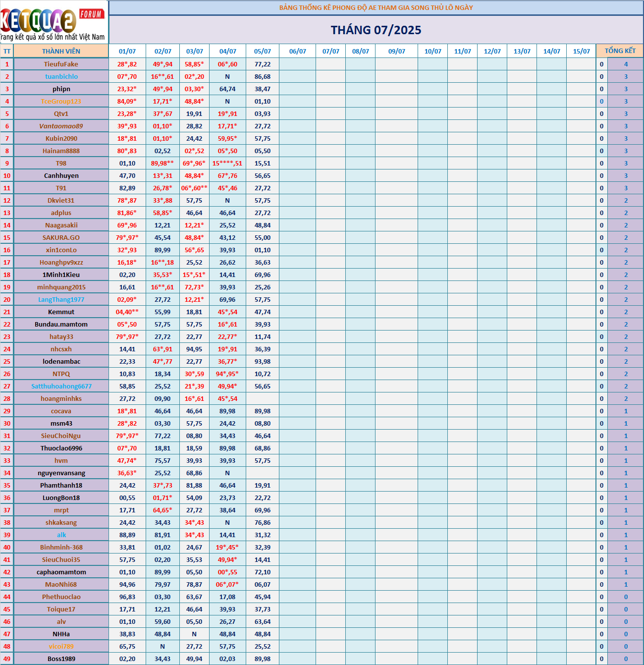
Task: Select member name Kubin2090
Action: [x=61, y=138]
